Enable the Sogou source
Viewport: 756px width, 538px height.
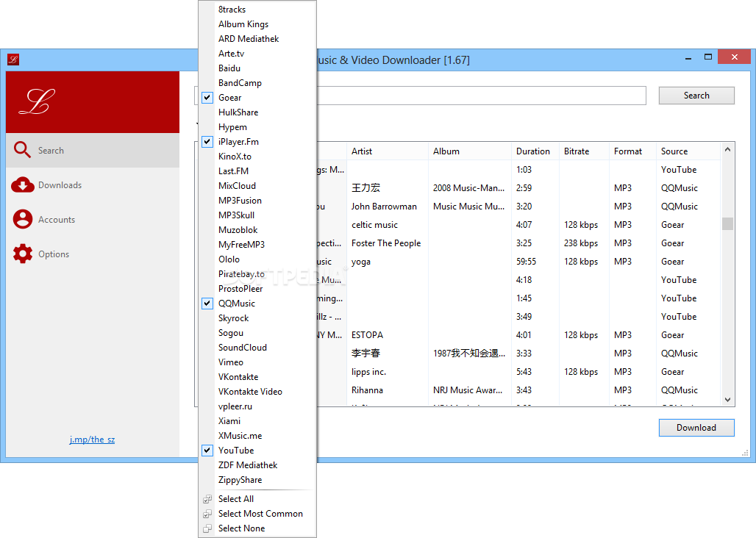[257, 333]
